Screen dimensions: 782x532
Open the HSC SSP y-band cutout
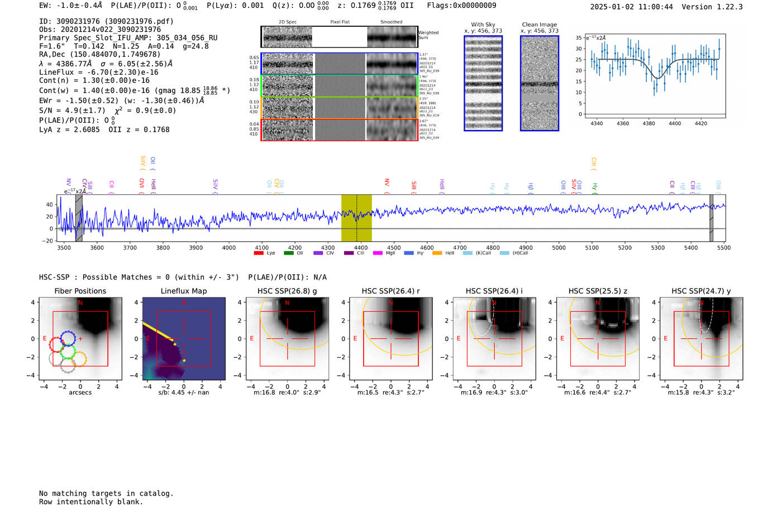702,339
